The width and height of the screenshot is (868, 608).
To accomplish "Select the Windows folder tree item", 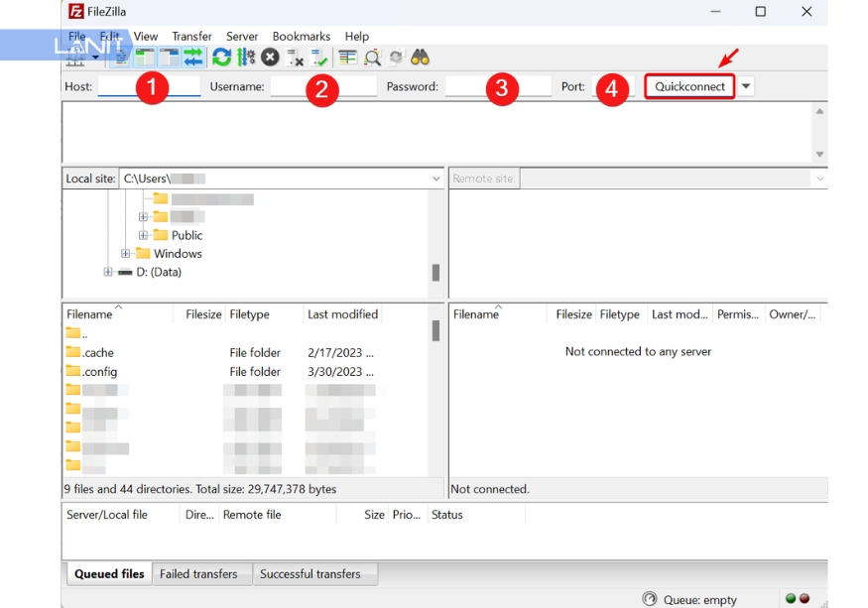I will [178, 253].
